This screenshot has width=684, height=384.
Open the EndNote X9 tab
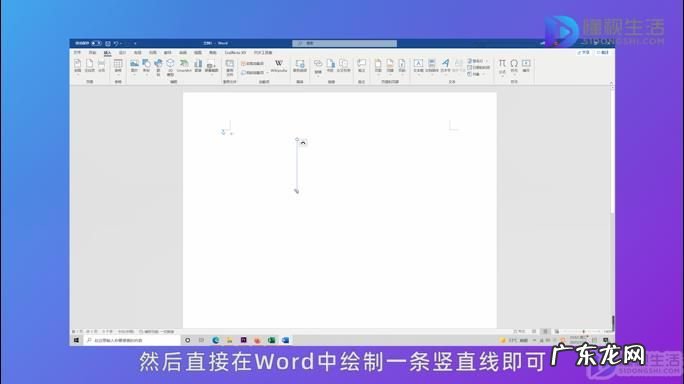coord(236,52)
